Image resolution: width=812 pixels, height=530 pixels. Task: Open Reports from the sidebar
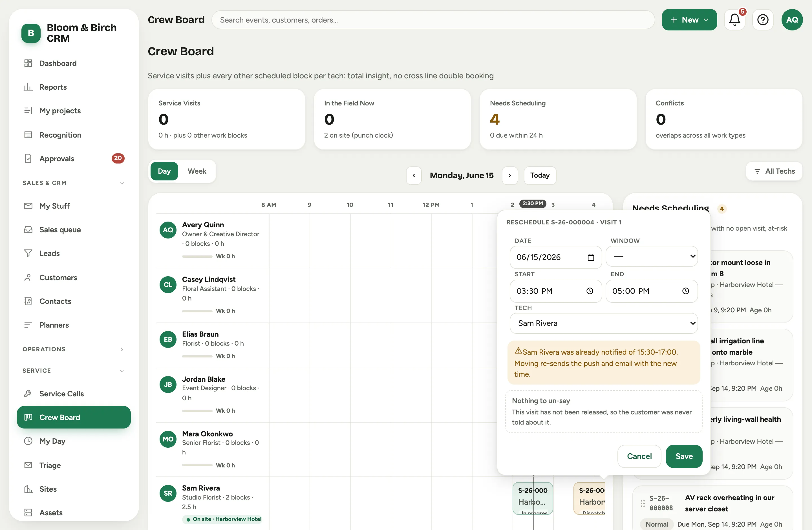74,87
